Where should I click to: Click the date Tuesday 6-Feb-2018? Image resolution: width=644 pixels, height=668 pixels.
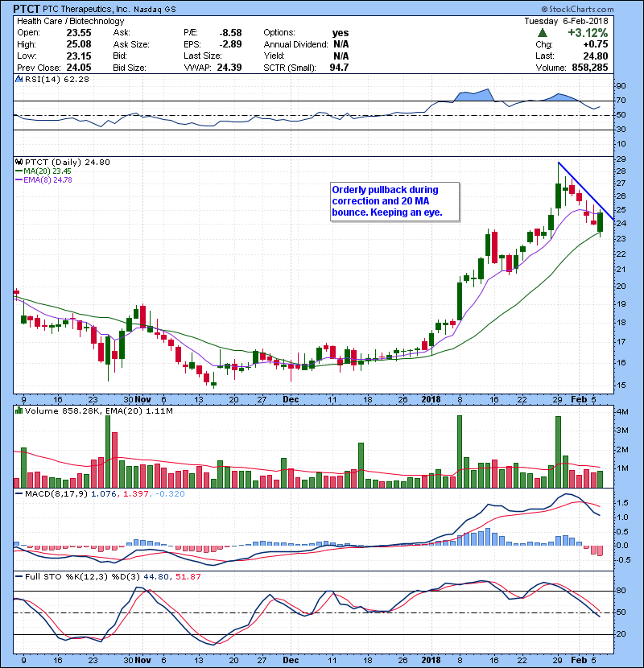coord(566,21)
